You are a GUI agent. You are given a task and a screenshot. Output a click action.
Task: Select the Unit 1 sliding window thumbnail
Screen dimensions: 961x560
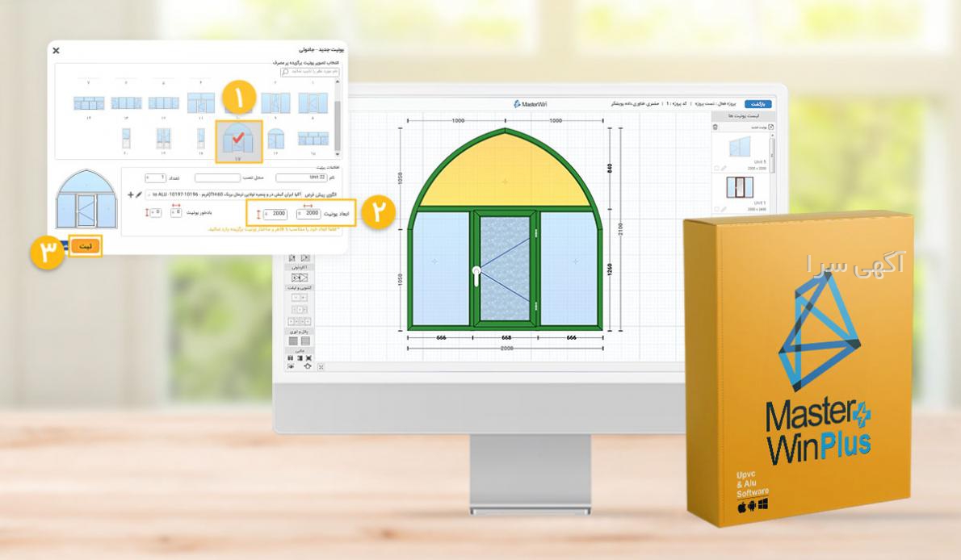(740, 187)
